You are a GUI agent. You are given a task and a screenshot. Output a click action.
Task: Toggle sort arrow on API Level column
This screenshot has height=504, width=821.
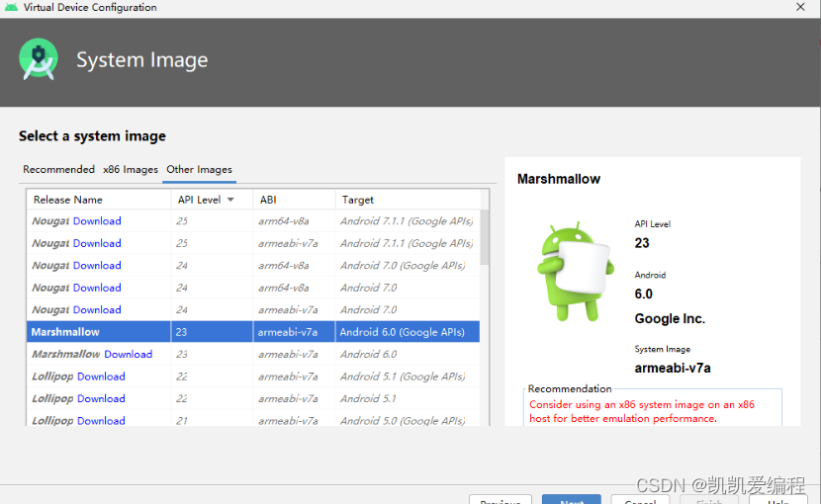tap(230, 200)
